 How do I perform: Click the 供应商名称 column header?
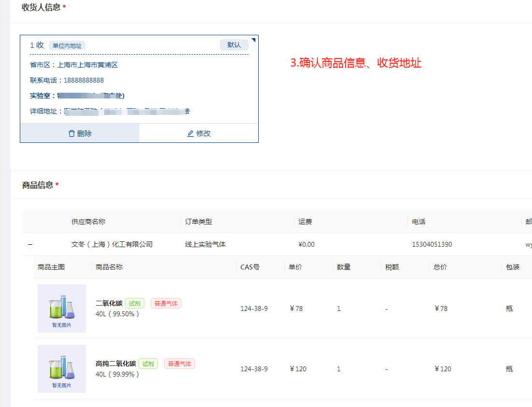[x=88, y=222]
